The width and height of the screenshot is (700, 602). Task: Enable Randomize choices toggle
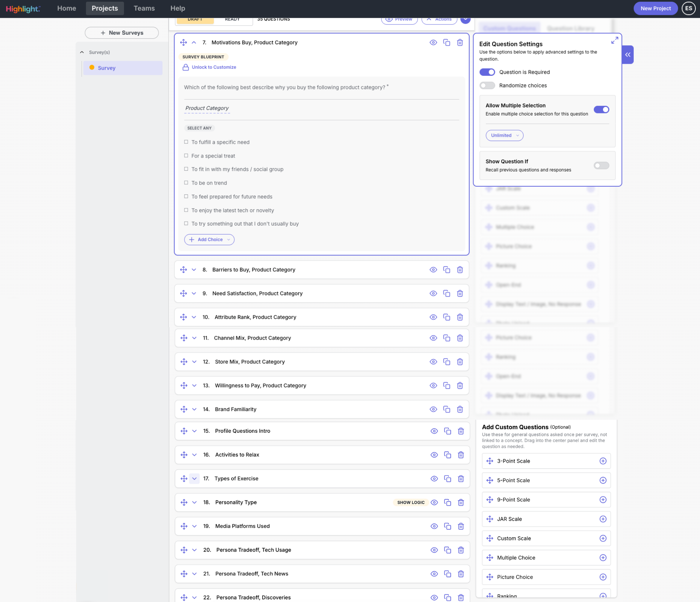[x=487, y=86]
